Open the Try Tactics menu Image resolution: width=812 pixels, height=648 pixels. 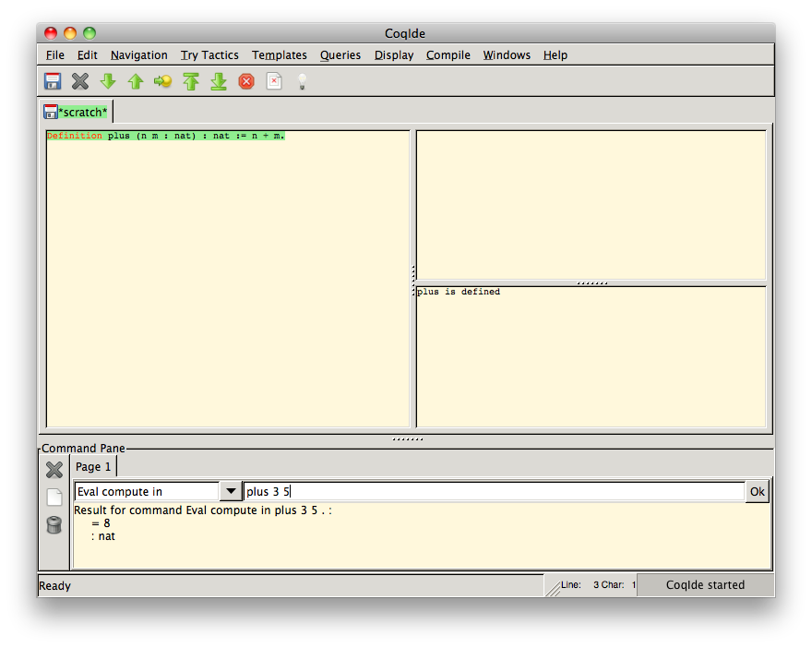(x=209, y=54)
